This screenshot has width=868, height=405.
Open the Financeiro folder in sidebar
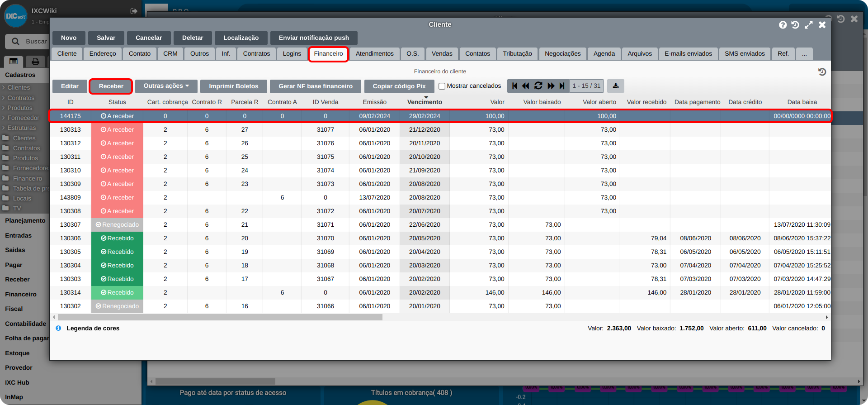27,178
